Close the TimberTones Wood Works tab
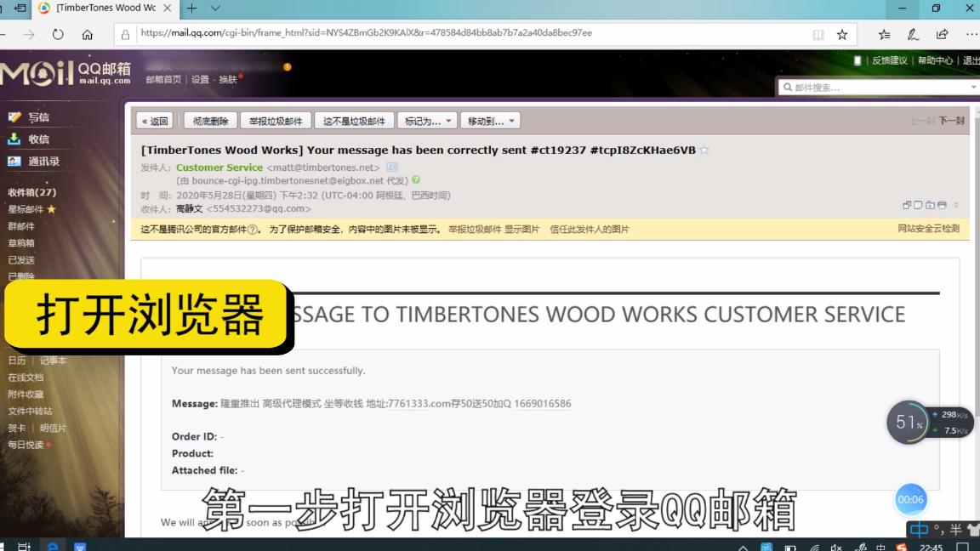This screenshot has height=551, width=980. pyautogui.click(x=168, y=9)
